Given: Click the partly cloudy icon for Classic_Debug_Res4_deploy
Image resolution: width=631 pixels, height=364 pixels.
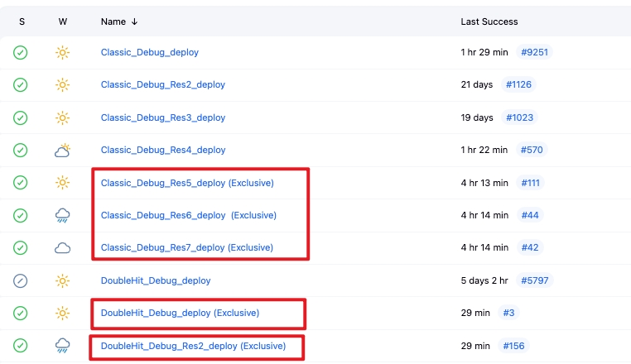Looking at the screenshot, I should point(63,150).
